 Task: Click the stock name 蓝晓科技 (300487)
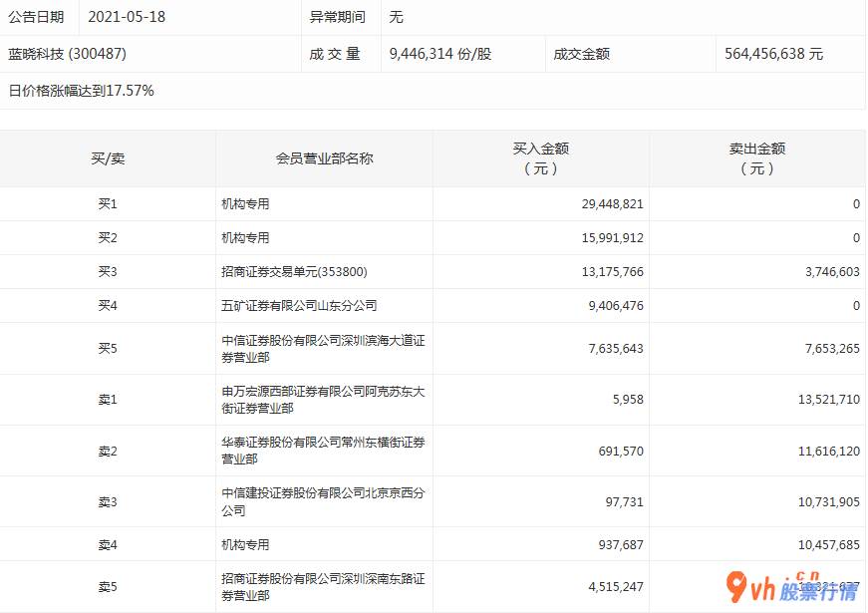pyautogui.click(x=67, y=54)
